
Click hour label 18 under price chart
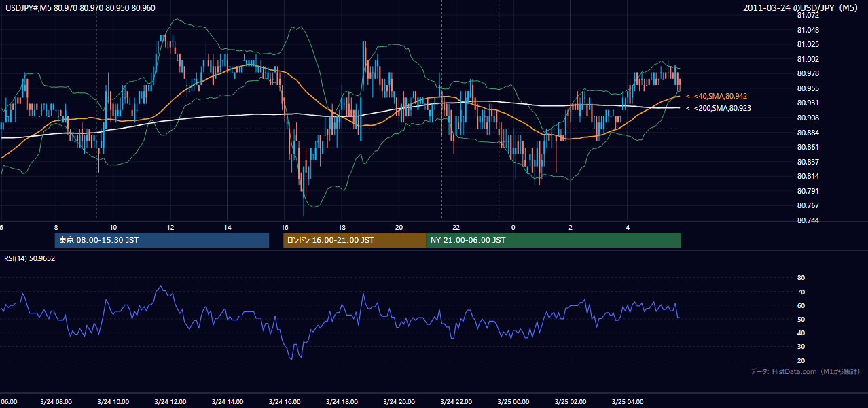342,227
